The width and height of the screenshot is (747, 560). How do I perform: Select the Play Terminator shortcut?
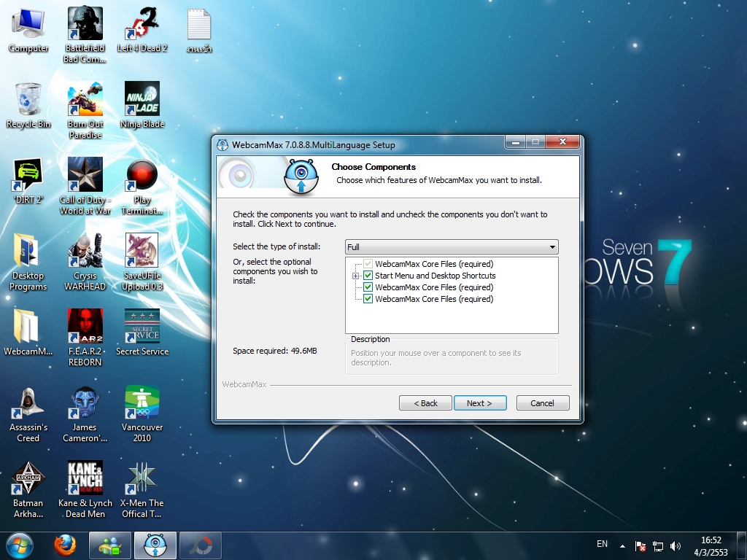click(142, 186)
